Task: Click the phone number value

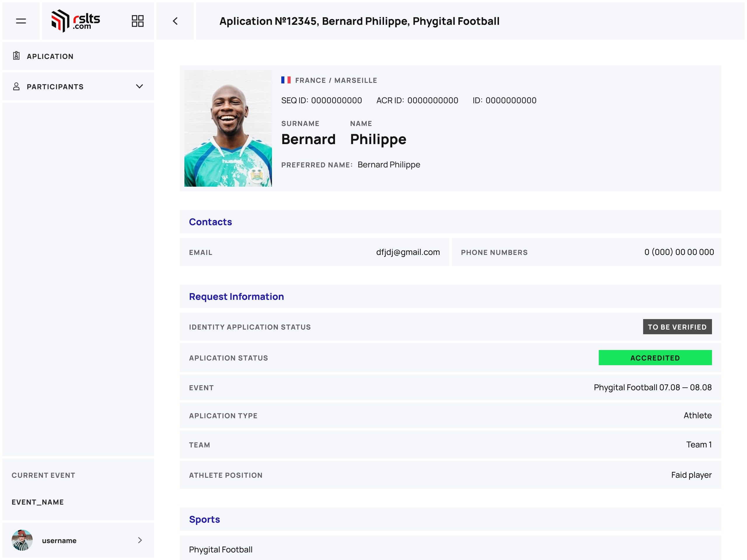Action: (679, 252)
